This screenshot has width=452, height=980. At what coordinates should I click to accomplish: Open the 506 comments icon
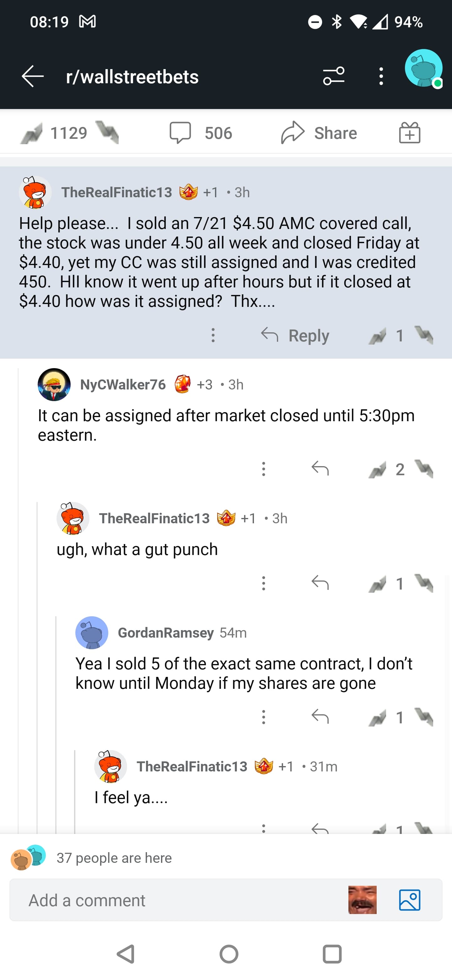180,133
